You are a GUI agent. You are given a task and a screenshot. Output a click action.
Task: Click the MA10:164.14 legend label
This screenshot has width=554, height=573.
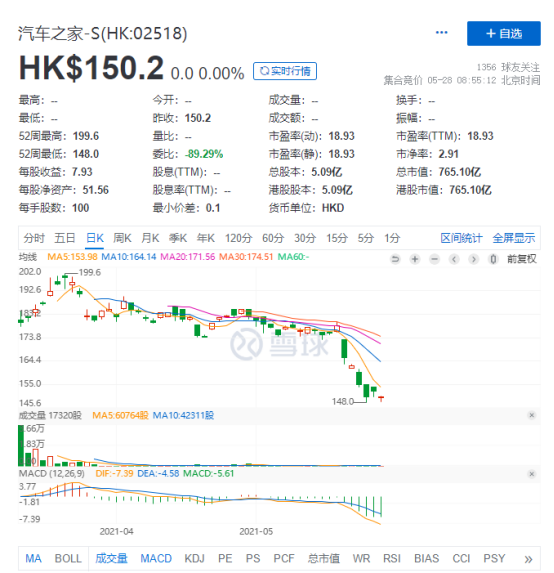[129, 257]
